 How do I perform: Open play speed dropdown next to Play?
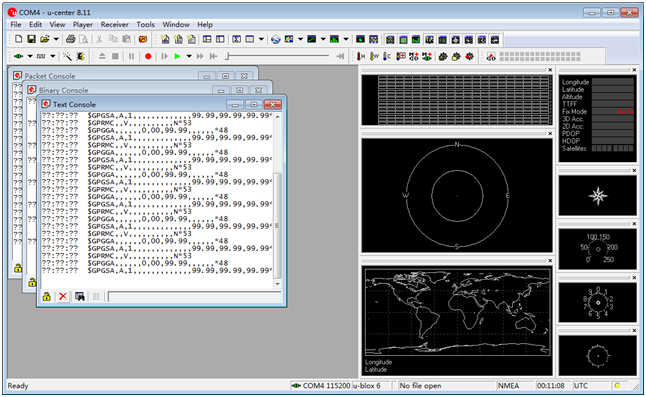click(189, 56)
